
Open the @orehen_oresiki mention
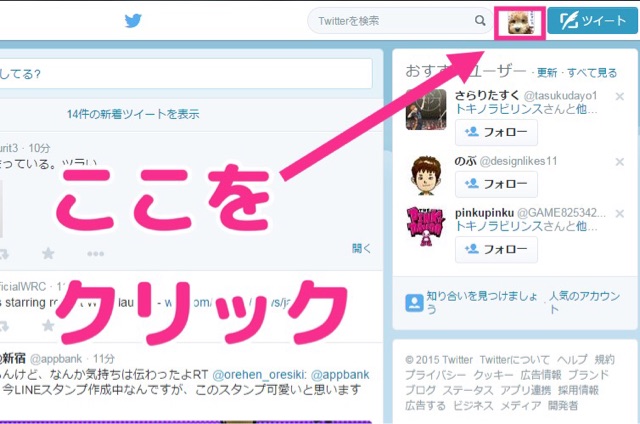259,375
